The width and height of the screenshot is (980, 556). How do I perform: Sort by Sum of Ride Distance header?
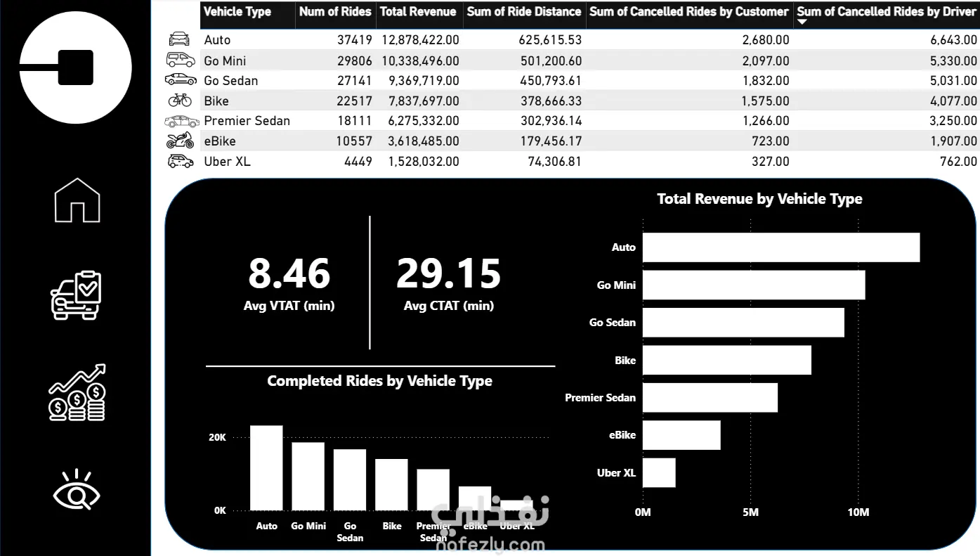click(x=524, y=12)
